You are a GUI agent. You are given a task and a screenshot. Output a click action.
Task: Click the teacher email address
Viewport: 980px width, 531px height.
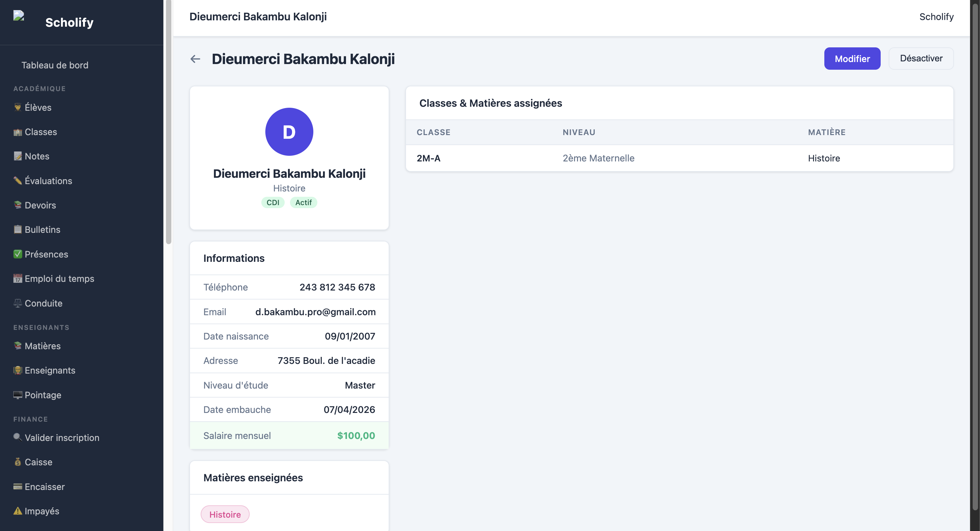(x=315, y=312)
